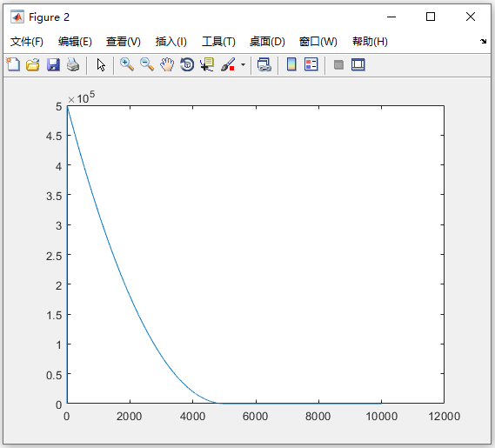Screen dimensions: 495x448
Task: Select the Edit Plot arrow tool
Action: (101, 64)
